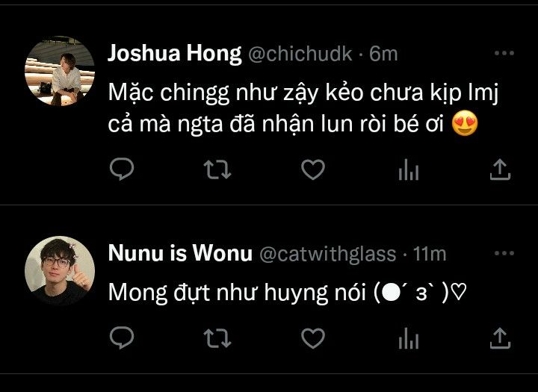Open Joshua Hong's profile picture
The width and height of the screenshot is (538, 392).
tap(60, 71)
